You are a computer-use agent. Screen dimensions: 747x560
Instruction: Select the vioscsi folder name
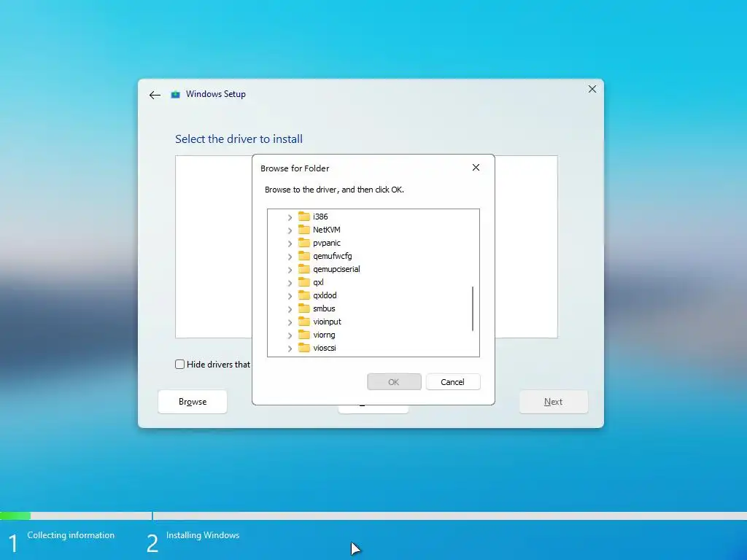click(x=325, y=348)
